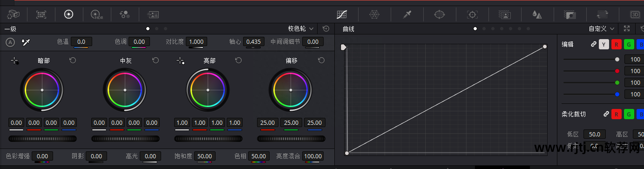
Task: Toggle the Y channel curve button
Action: click(x=604, y=44)
